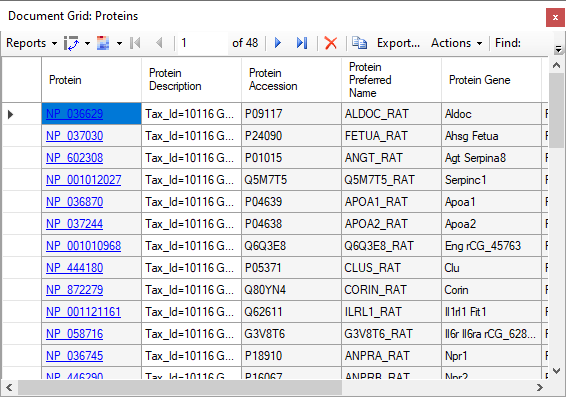This screenshot has height=397, width=566.
Task: Click the copy pages icon
Action: click(x=359, y=43)
